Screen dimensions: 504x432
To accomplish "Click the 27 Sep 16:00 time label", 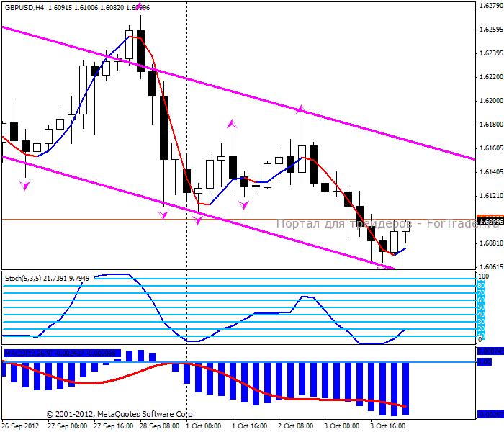I will tap(114, 426).
